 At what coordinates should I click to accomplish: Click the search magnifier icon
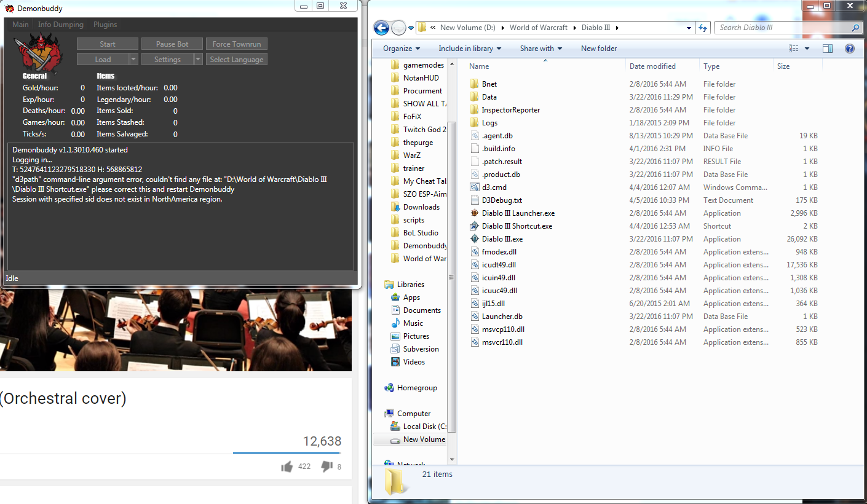(855, 28)
